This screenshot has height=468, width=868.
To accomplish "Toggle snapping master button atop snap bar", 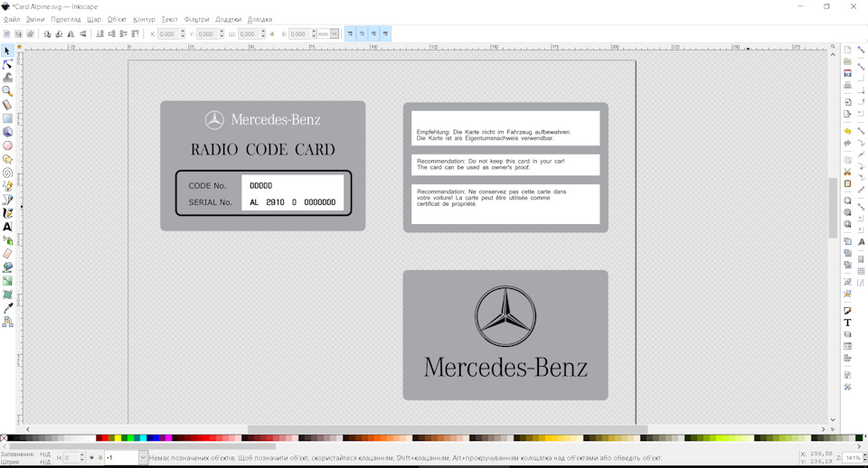I will [x=861, y=49].
